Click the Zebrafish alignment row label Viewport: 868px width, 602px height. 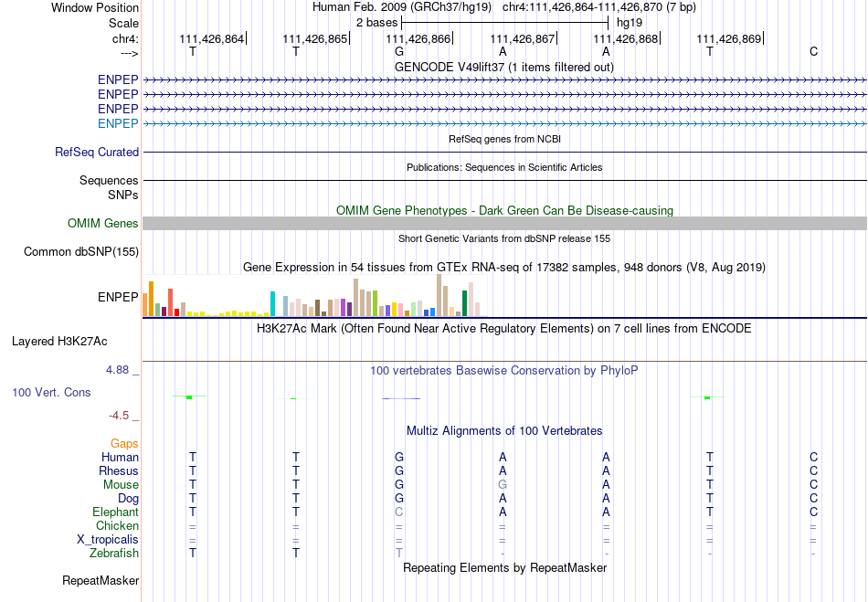click(x=114, y=553)
